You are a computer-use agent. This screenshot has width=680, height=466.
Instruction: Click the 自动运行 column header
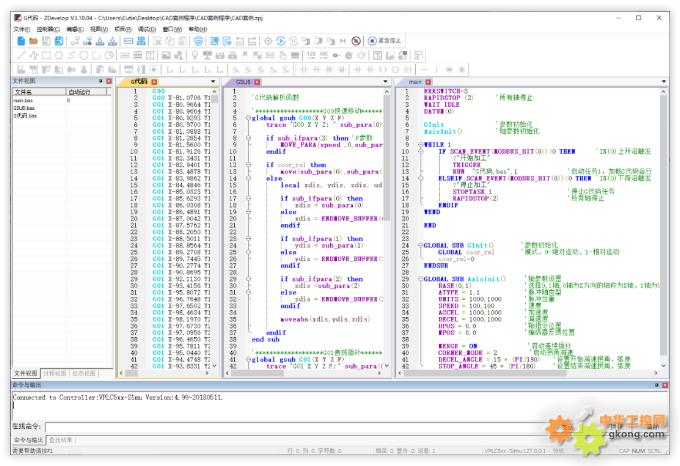coord(87,92)
